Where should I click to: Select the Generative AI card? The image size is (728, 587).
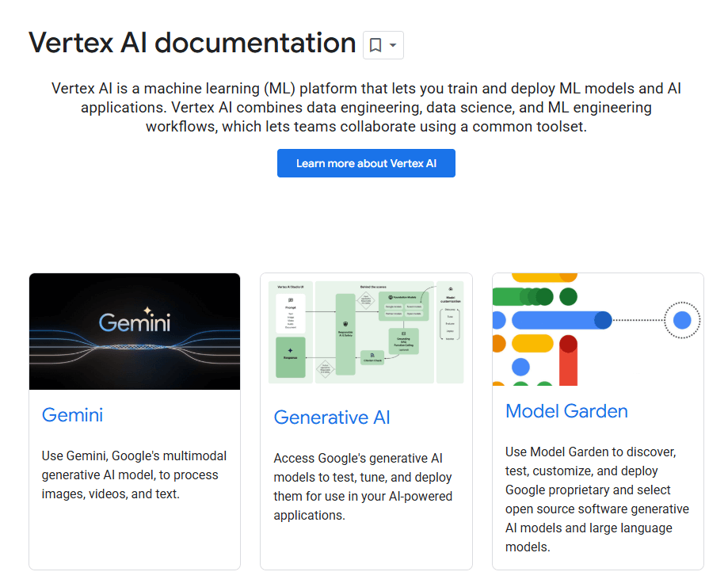[x=365, y=420]
